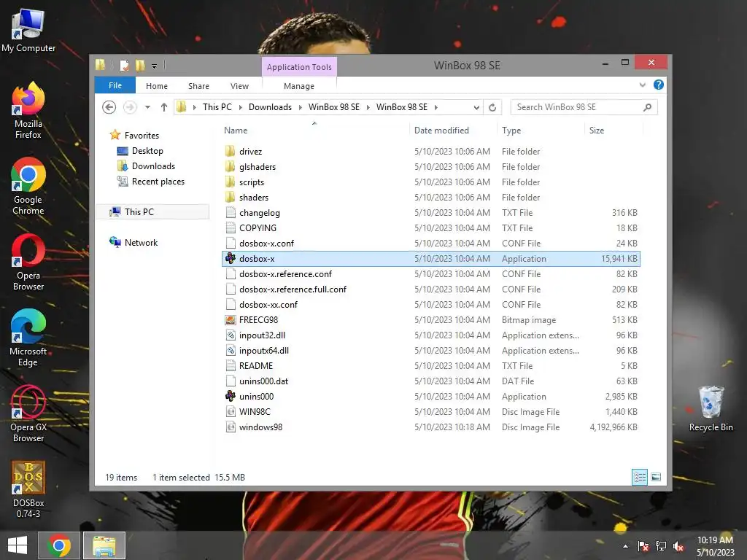
Task: Click the Windows Start button
Action: pyautogui.click(x=18, y=545)
